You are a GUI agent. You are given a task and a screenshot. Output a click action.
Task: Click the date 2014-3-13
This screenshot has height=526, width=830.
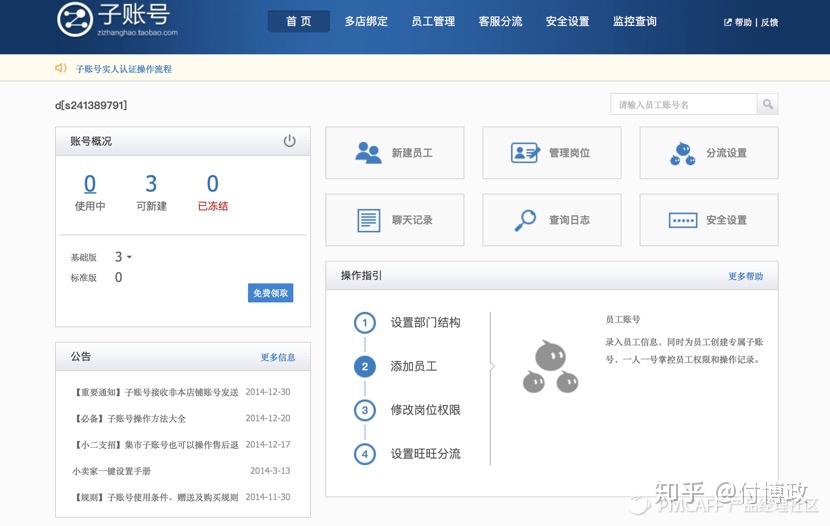tap(270, 471)
